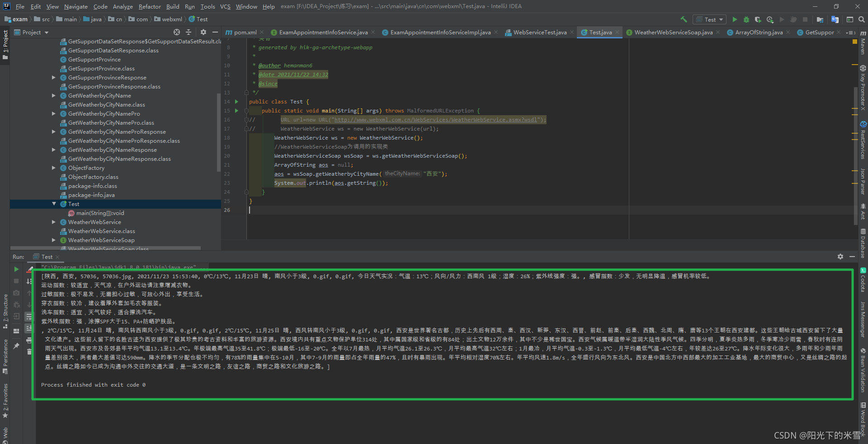The image size is (868, 444).
Task: Click the Build Project hammer icon
Action: pyautogui.click(x=683, y=19)
